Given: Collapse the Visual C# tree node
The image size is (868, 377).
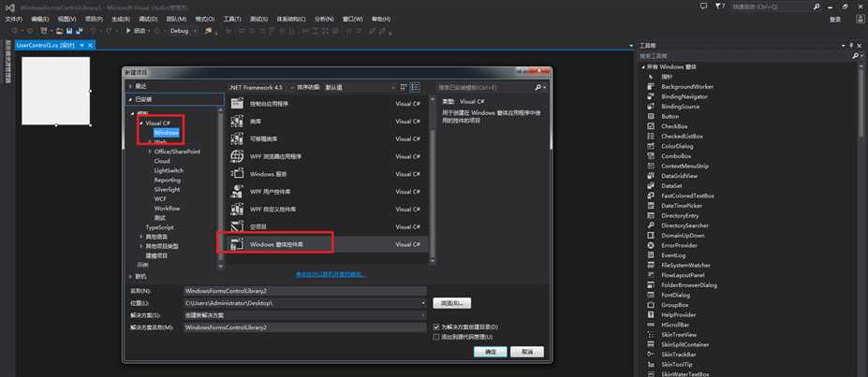Looking at the screenshot, I should coord(141,123).
